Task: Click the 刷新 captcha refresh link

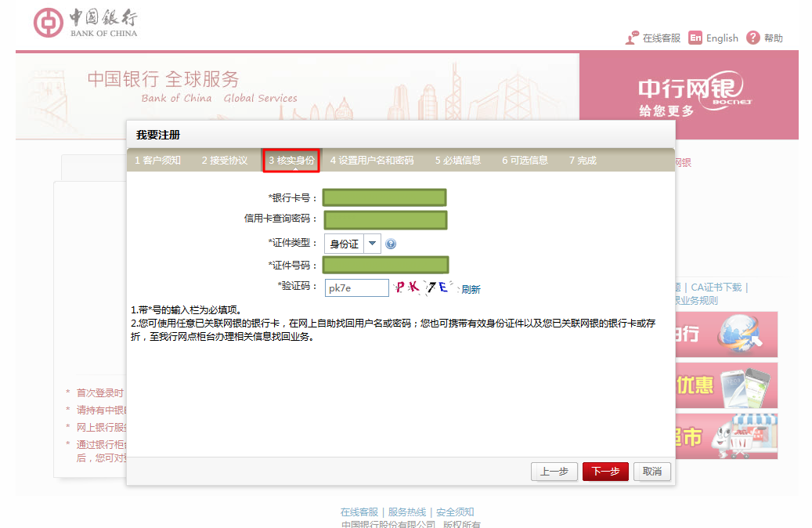Action: (471, 289)
